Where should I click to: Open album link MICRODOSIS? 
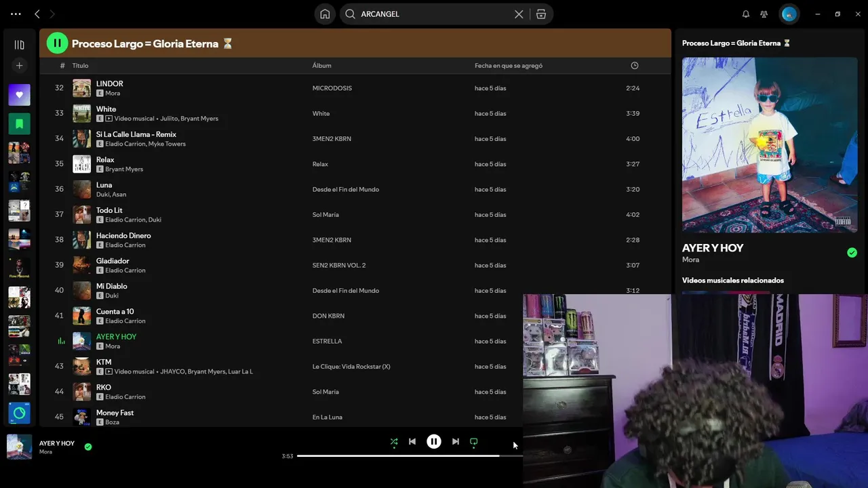click(332, 88)
